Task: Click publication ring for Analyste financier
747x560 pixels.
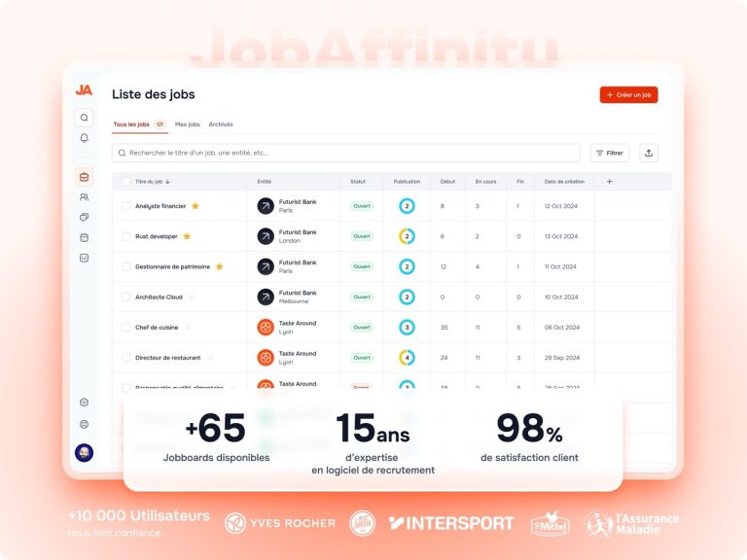Action: [x=407, y=206]
